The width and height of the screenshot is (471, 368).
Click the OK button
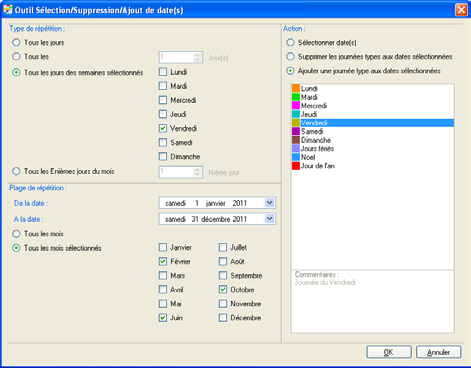tap(389, 352)
